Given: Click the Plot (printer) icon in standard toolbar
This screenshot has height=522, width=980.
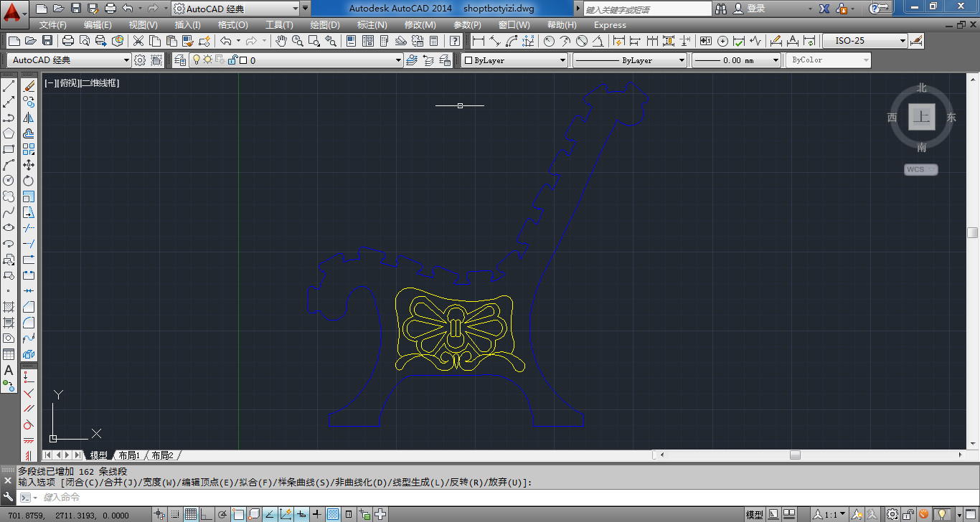Looking at the screenshot, I should (68, 41).
